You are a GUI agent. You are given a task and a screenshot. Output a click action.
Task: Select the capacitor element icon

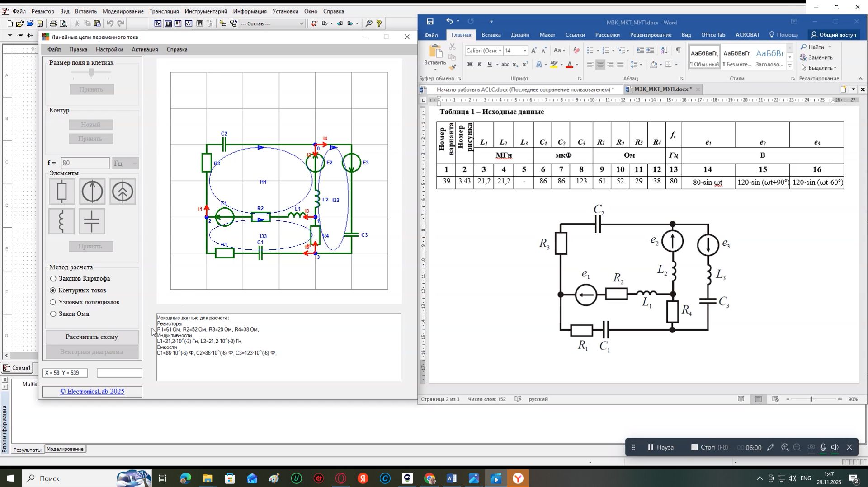pos(92,221)
